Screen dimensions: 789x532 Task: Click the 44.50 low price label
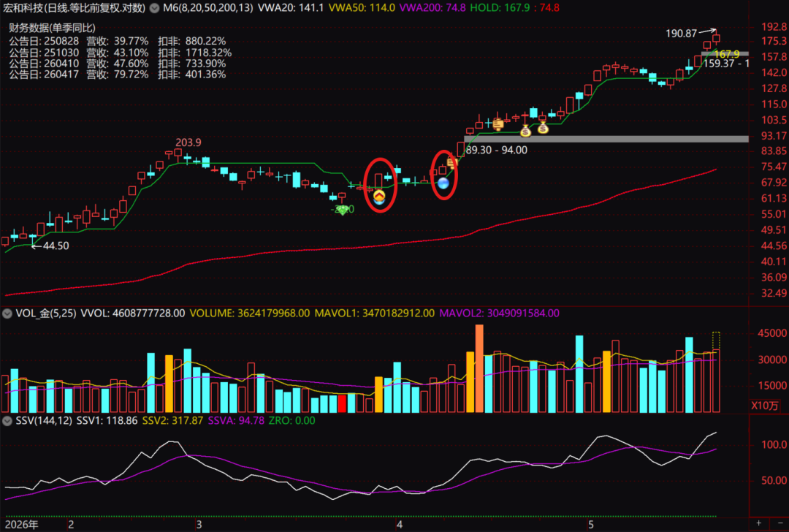coord(56,246)
